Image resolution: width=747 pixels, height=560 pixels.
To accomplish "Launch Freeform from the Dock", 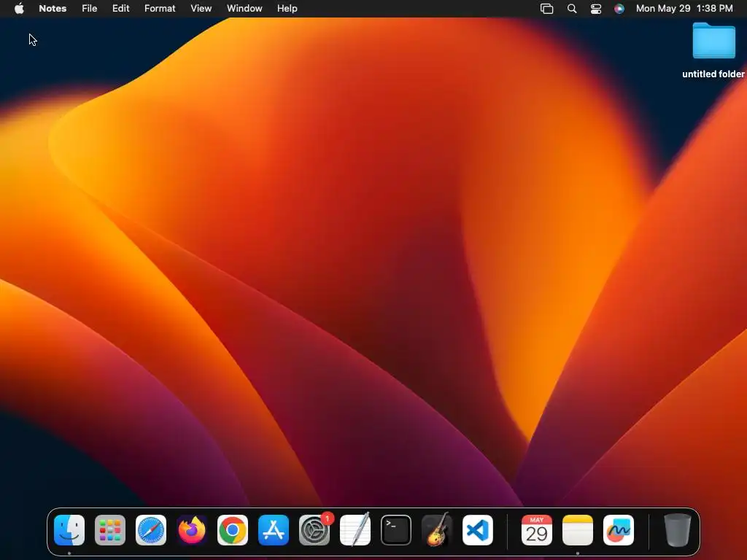I will 619,530.
